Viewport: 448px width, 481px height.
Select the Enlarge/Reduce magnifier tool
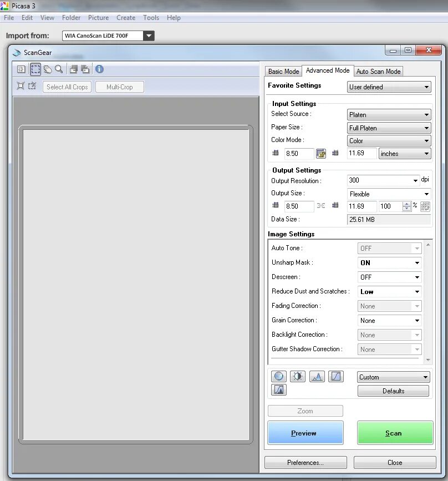[x=59, y=69]
